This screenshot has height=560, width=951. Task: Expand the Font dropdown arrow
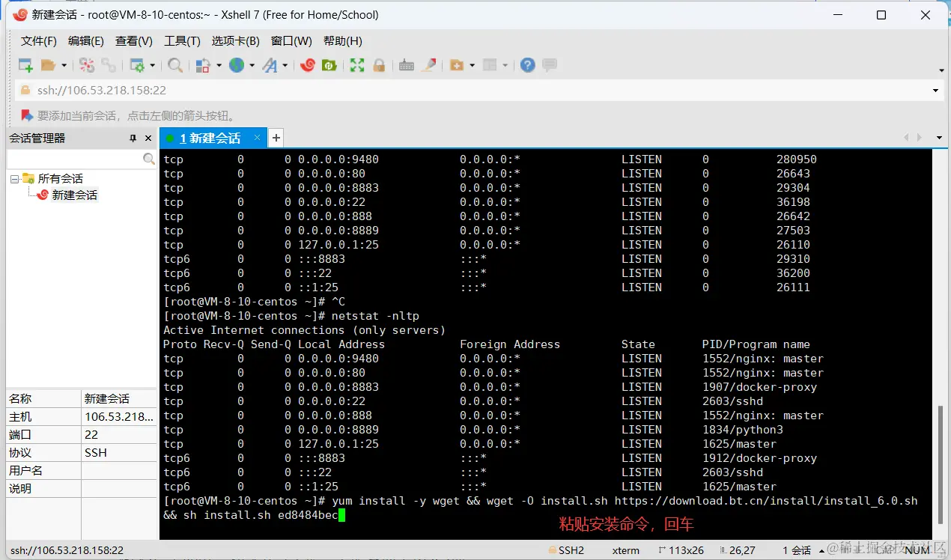(285, 66)
